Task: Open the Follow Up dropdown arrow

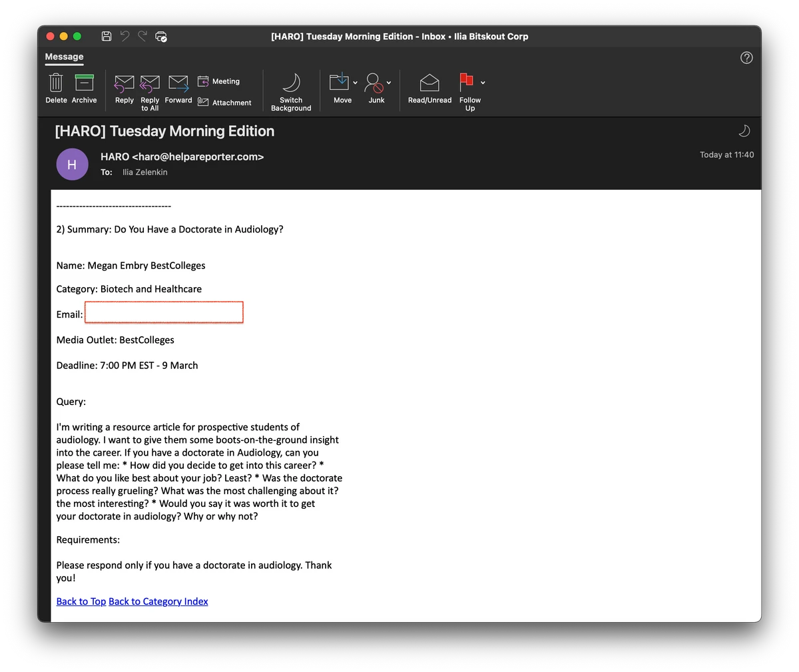Action: point(483,83)
